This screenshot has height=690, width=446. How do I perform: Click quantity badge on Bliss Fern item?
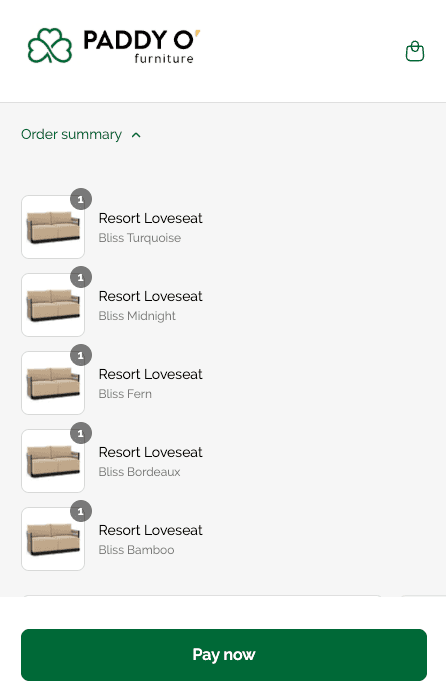pyautogui.click(x=81, y=355)
